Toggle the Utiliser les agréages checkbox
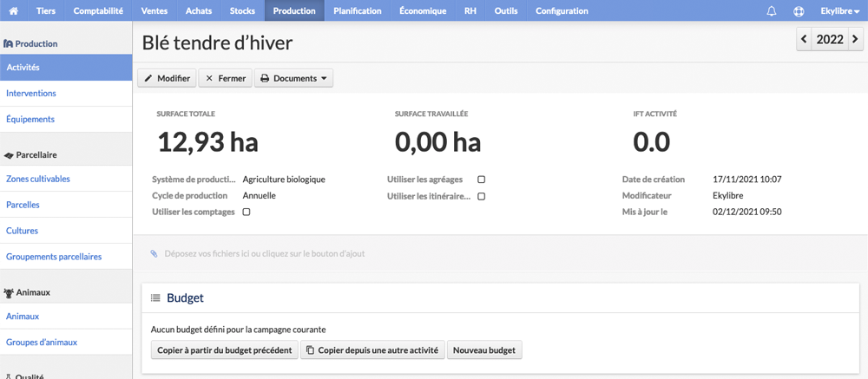 (x=482, y=180)
